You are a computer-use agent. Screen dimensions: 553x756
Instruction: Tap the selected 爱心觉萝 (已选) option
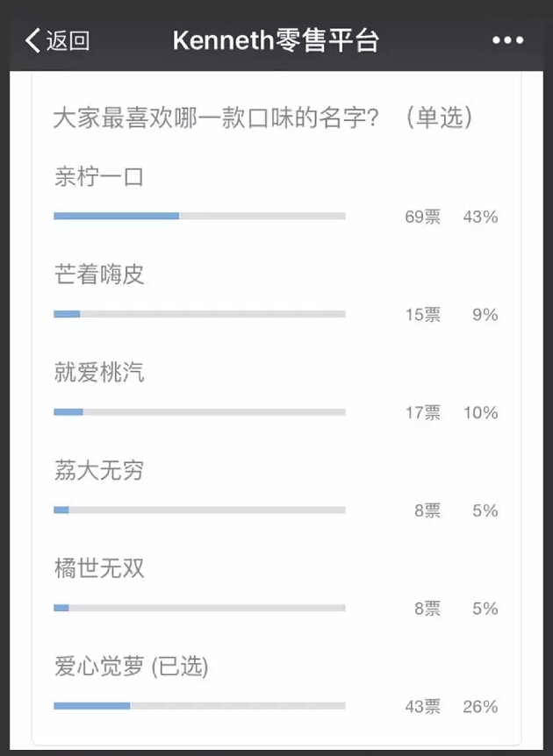click(x=132, y=667)
